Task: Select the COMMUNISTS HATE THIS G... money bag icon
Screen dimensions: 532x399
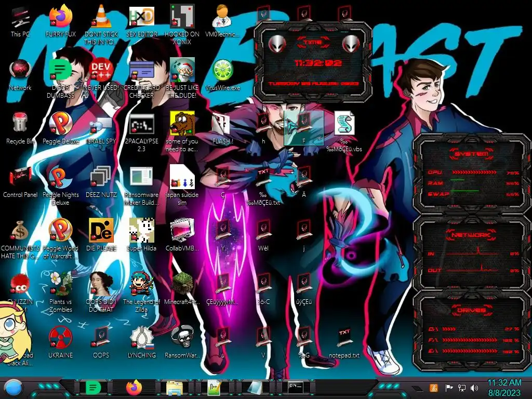Action: [x=20, y=239]
